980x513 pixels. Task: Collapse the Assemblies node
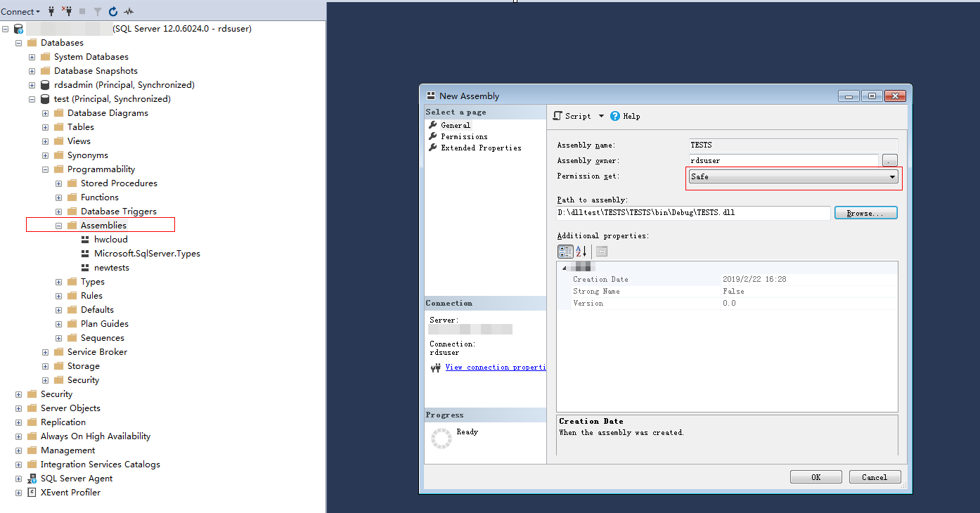coord(59,226)
